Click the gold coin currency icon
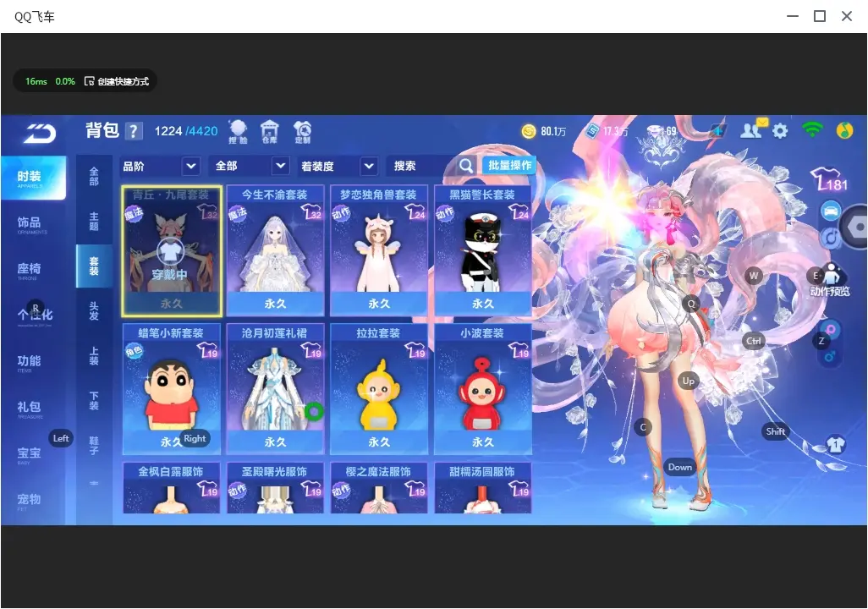Viewport: 868px width, 609px height. 529,131
